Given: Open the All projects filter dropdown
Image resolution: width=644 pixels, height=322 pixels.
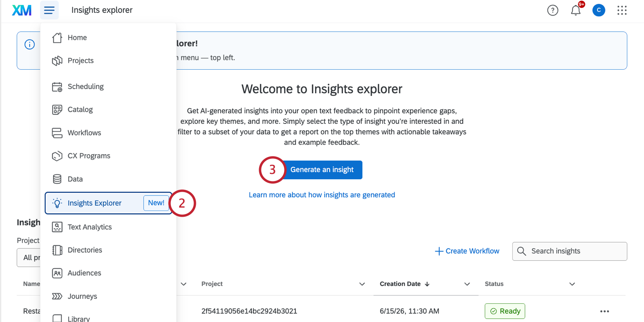Looking at the screenshot, I should (x=29, y=258).
